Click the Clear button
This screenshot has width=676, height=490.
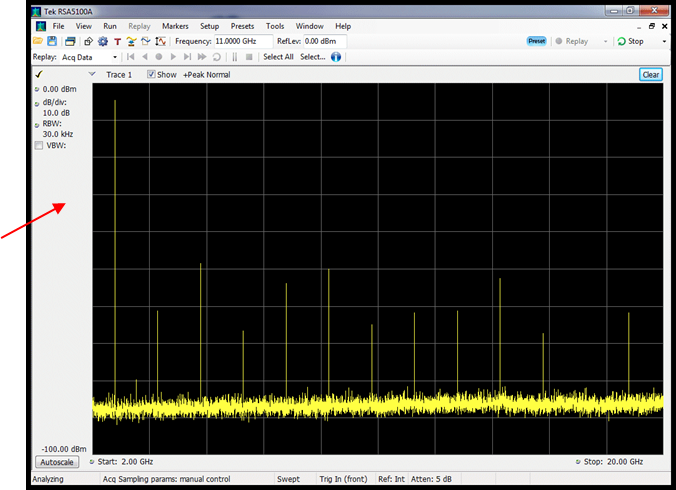(650, 75)
